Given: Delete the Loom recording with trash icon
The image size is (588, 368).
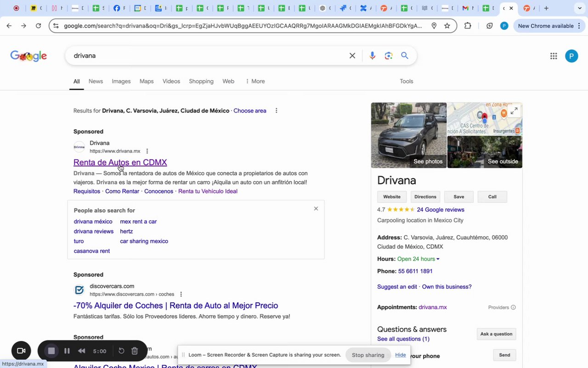Looking at the screenshot, I should (135, 351).
